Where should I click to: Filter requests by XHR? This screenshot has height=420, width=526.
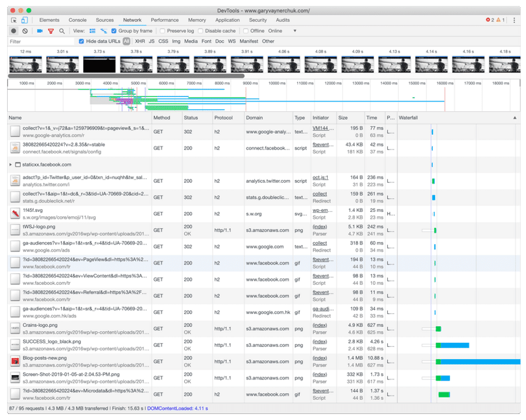(140, 41)
